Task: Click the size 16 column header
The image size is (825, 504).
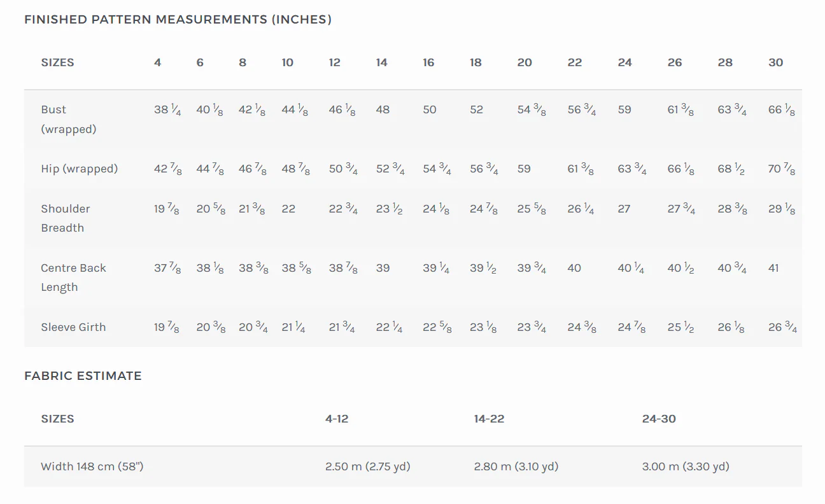Action: tap(428, 62)
